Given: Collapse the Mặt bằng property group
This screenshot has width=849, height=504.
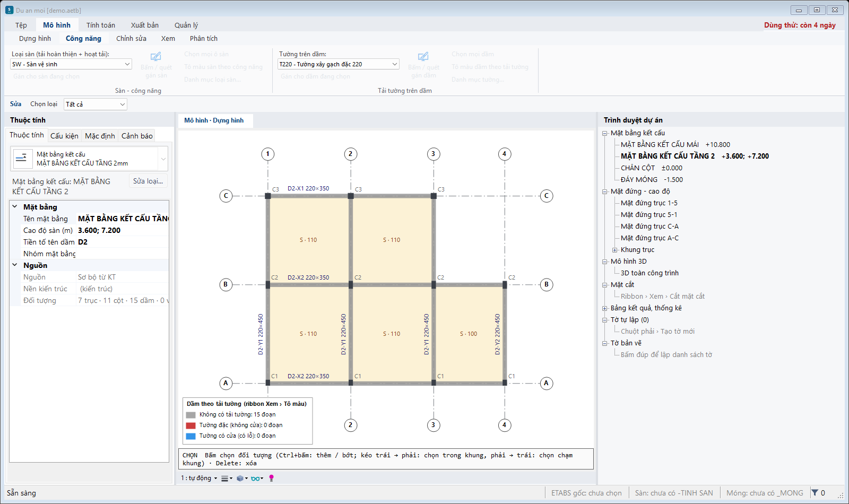Looking at the screenshot, I should coord(15,207).
